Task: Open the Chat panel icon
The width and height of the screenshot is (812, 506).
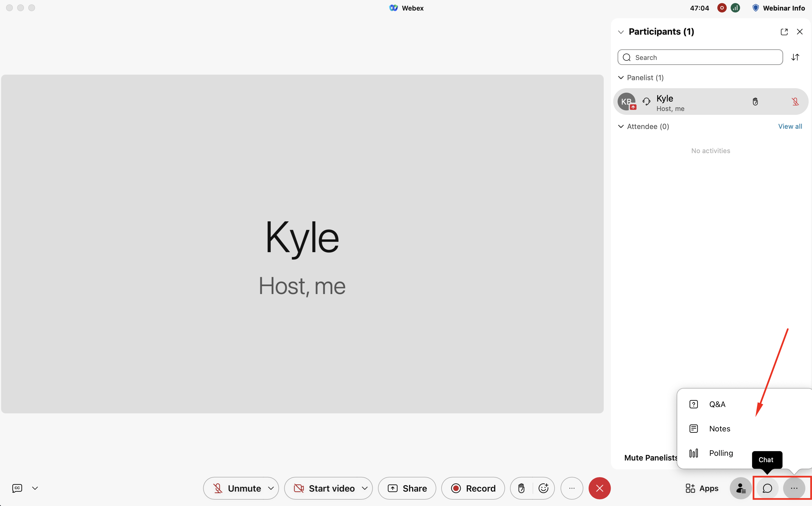Action: click(x=767, y=488)
